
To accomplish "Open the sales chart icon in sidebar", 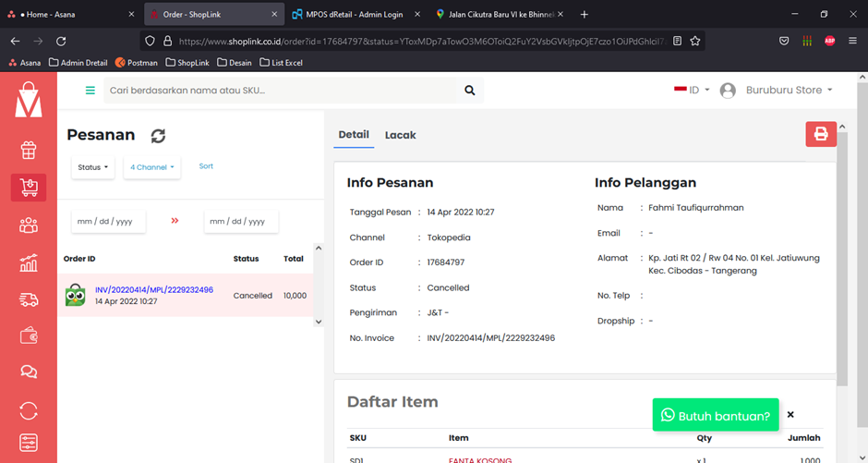I will 29,262.
